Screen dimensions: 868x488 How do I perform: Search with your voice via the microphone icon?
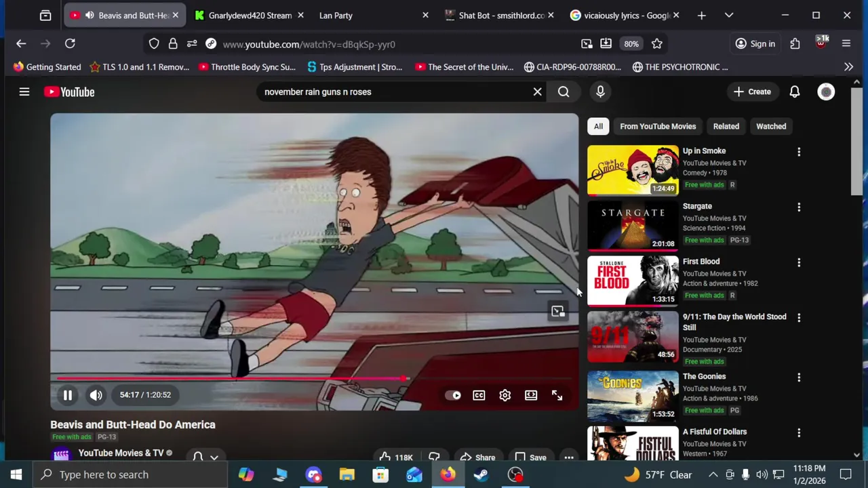[600, 91]
